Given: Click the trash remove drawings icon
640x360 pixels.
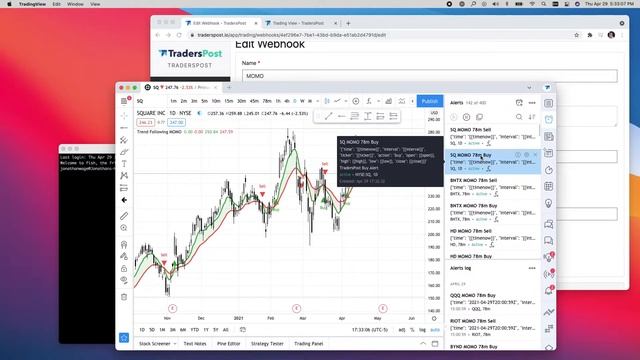Looking at the screenshot, I should (124, 297).
